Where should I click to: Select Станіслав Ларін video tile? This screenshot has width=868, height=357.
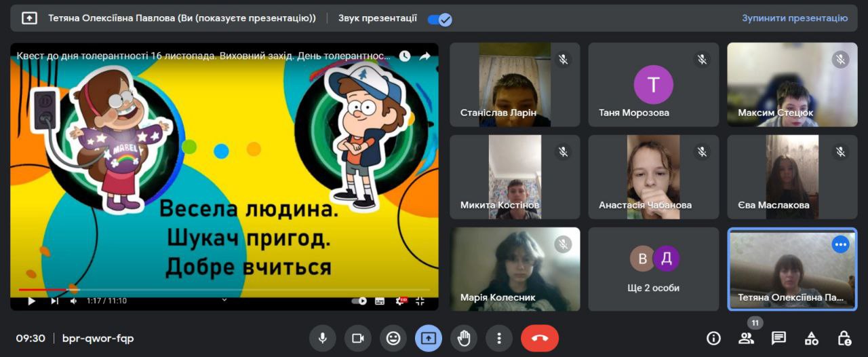(515, 85)
